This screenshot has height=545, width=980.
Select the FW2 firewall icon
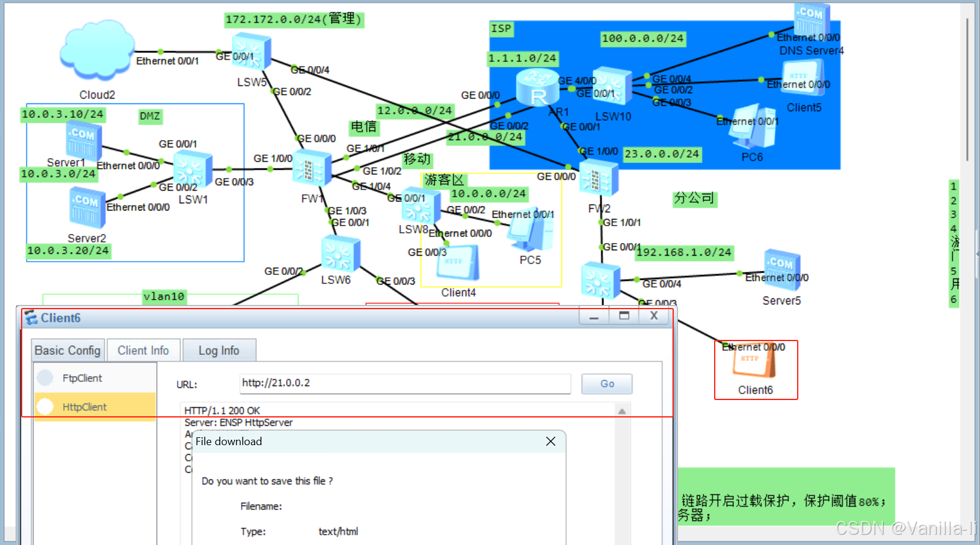pos(599,177)
